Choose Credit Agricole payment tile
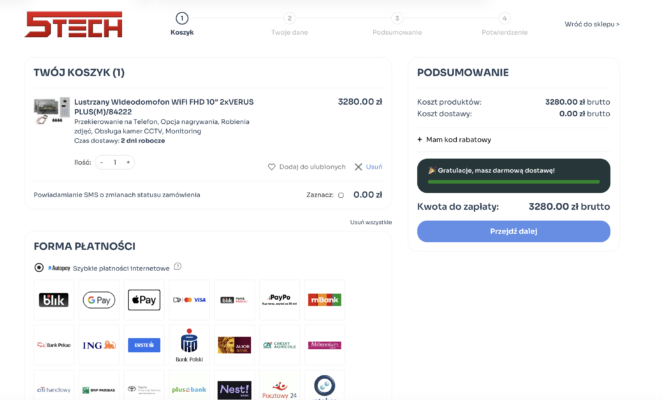The width and height of the screenshot is (663, 400). pos(279,345)
